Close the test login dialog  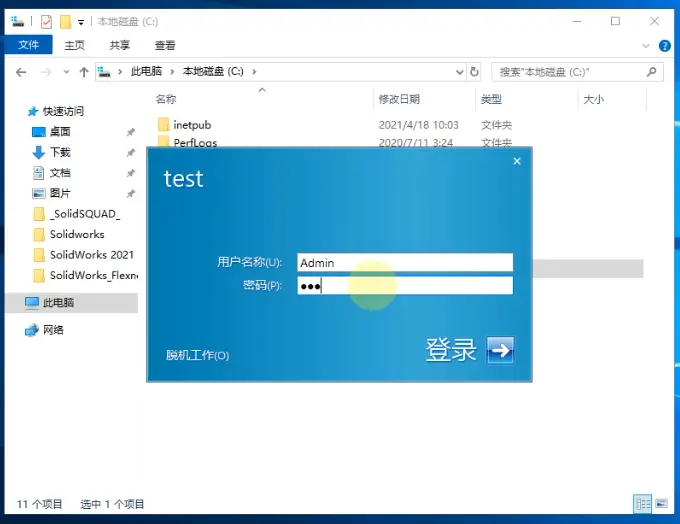517,161
